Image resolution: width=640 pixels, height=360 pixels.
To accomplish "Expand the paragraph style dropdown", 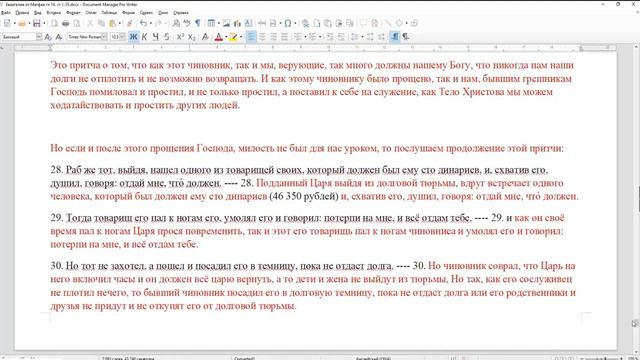I will [x=39, y=37].
